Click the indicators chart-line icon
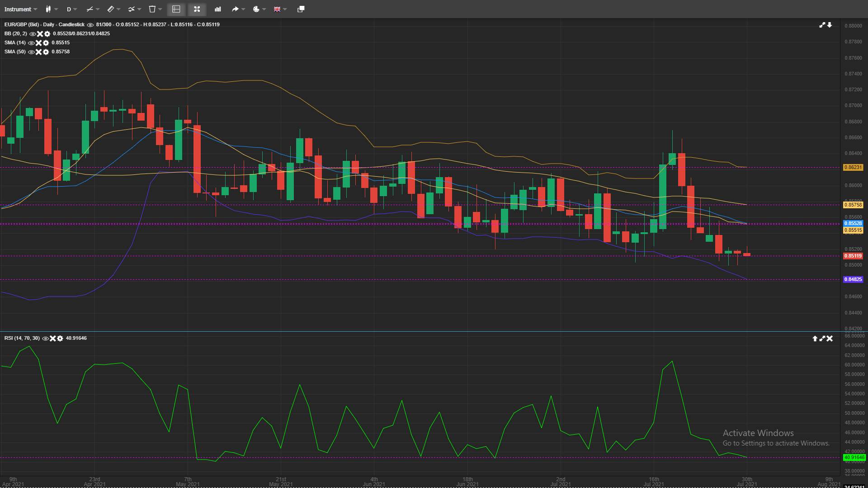This screenshot has height=488, width=868. [131, 9]
